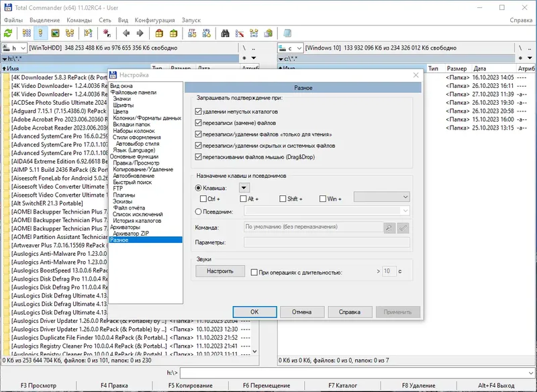Select the 'Клавиша' radio button
Viewport: 537px width, 392px height.
pos(198,188)
